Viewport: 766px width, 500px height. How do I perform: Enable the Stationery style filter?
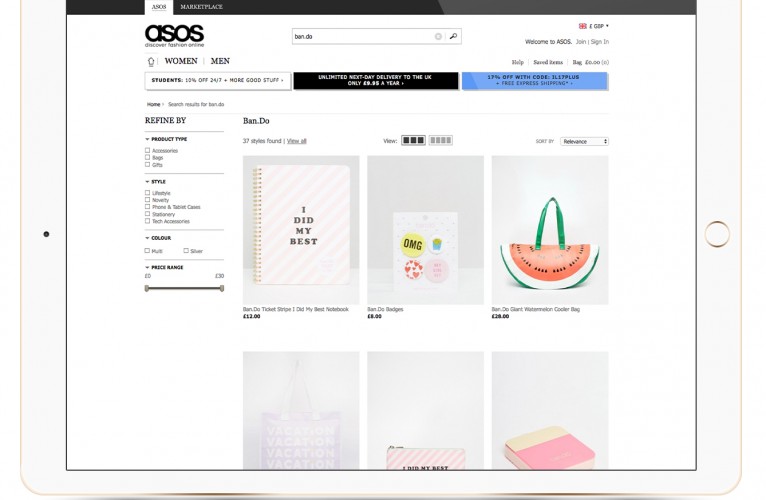tap(148, 214)
